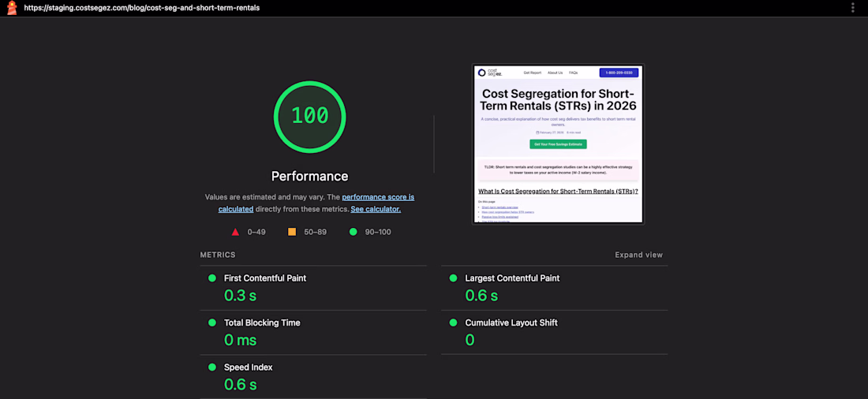Click green dot beside Largest Contentful Paint
The height and width of the screenshot is (399, 868).
(453, 278)
